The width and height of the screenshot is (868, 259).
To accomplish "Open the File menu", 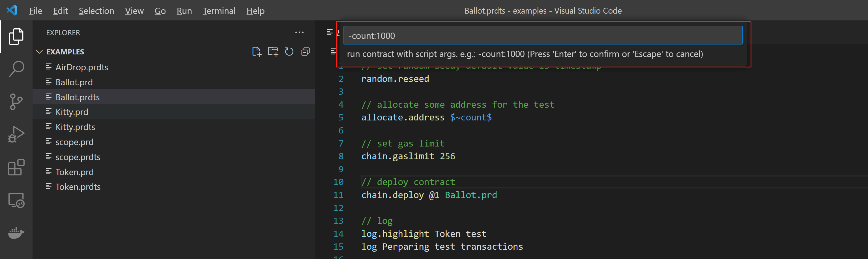I will click(36, 11).
